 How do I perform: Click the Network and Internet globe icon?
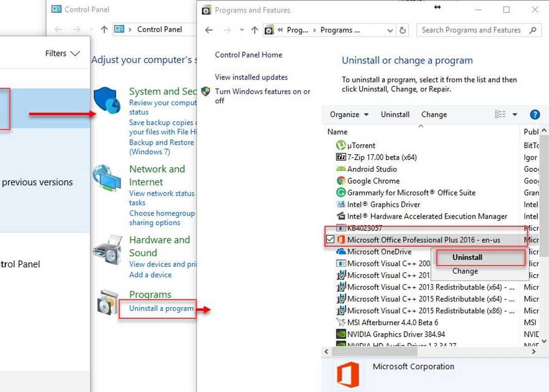click(106, 178)
